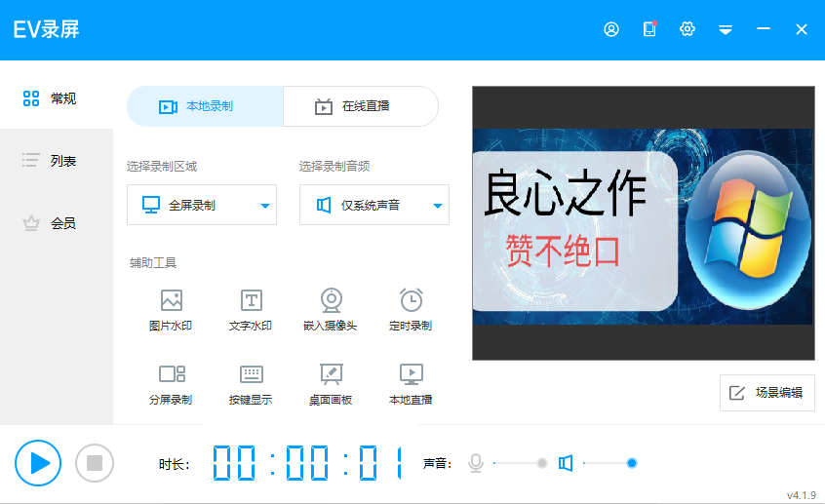This screenshot has width=825, height=504.
Task: Start recording with the play button
Action: pos(38,463)
